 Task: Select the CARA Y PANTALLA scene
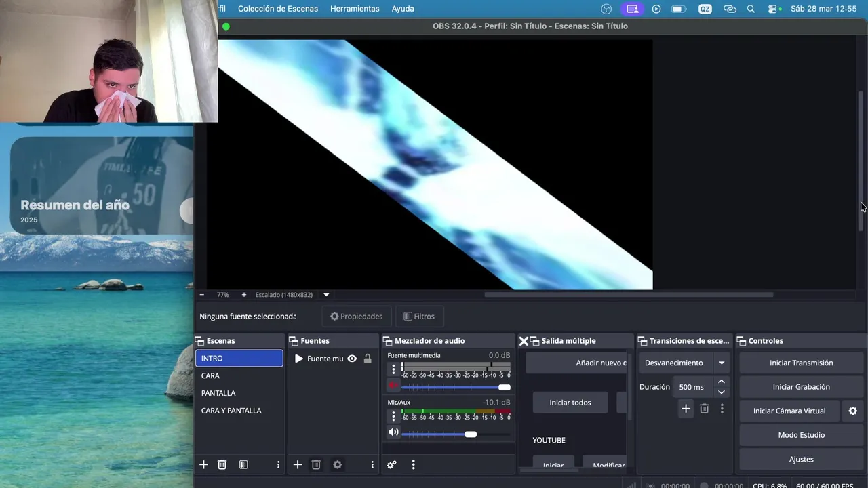[239, 411]
